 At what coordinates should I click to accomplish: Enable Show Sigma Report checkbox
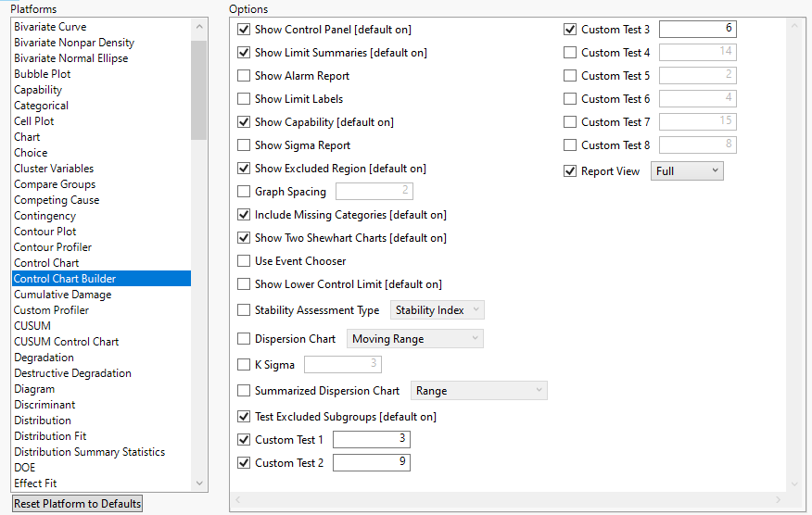(x=244, y=145)
